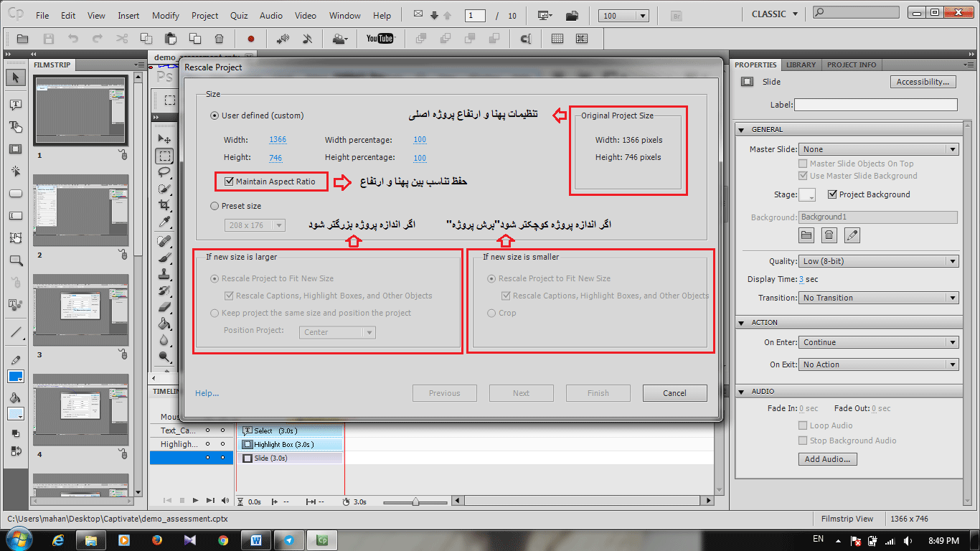This screenshot has width=980, height=551.
Task: Click the Preview monitor icon in top bar
Action: (545, 15)
